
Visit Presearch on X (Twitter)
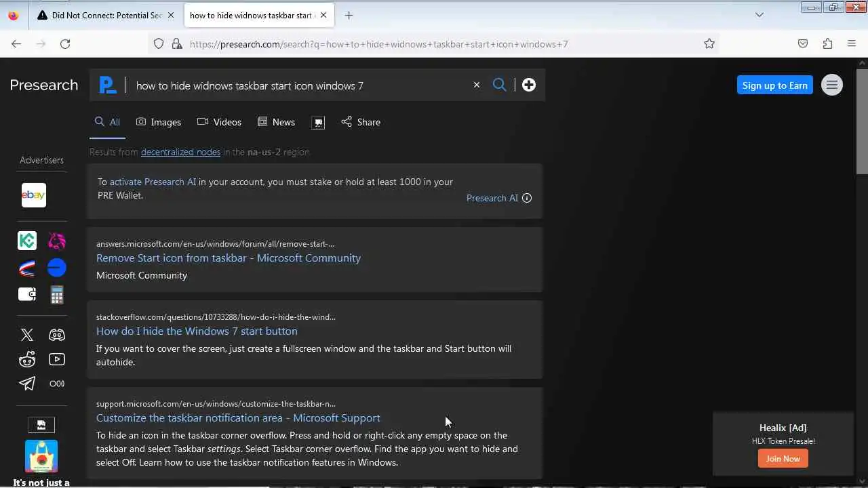point(27,335)
